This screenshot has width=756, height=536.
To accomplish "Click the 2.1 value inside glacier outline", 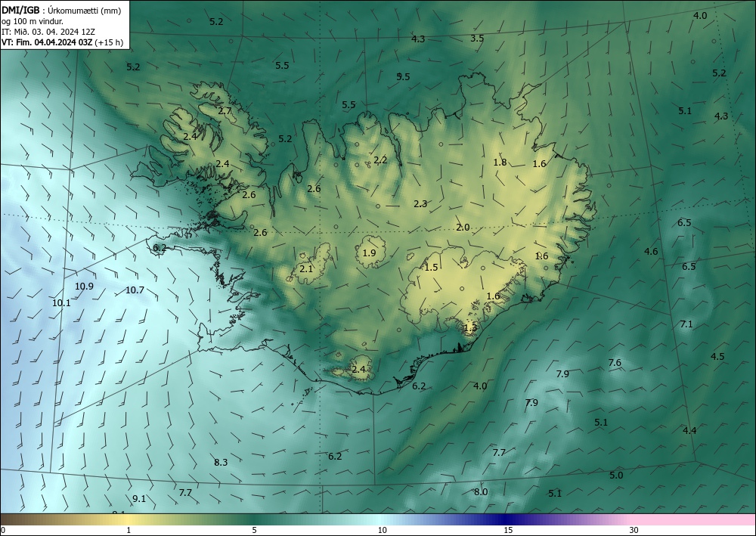I will [x=306, y=269].
